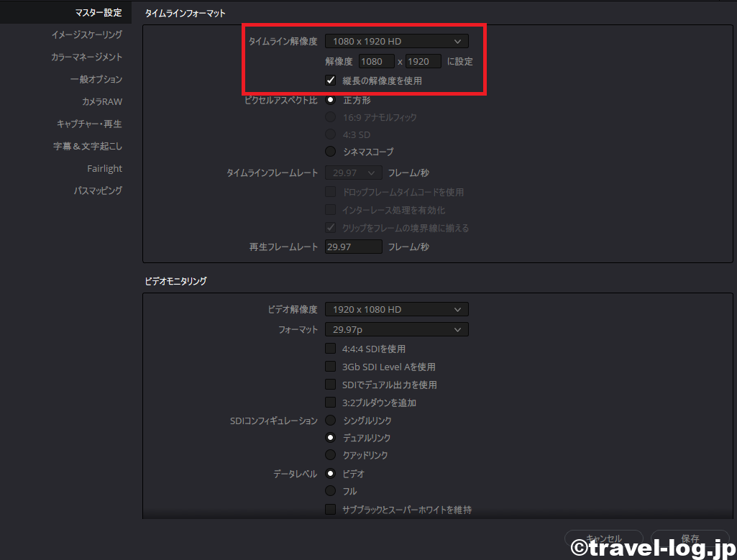The width and height of the screenshot is (737, 560).
Task: Click the resolution height field showing 1920
Action: point(423,62)
